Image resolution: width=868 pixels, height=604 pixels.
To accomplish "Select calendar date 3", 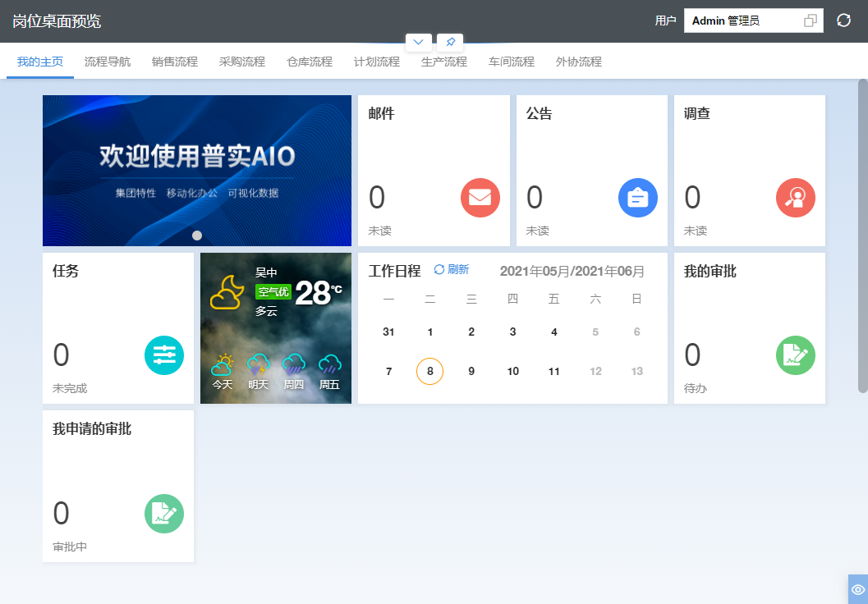I will pos(512,332).
